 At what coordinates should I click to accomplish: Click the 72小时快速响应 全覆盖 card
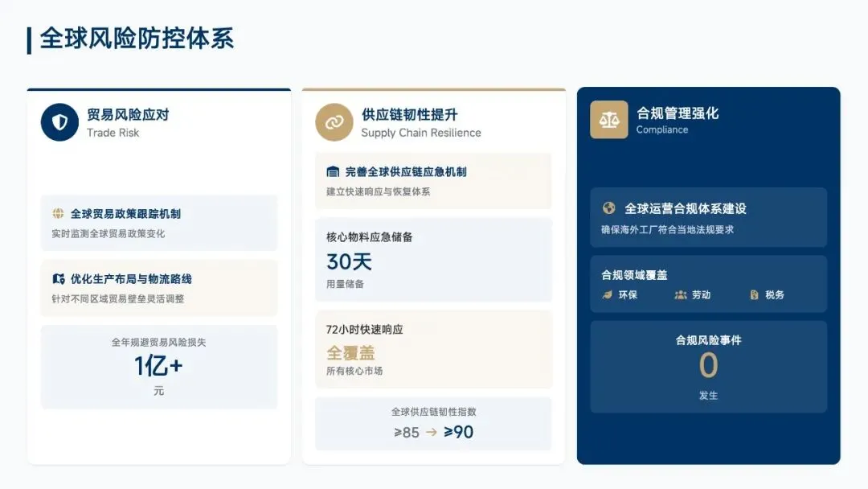point(433,349)
